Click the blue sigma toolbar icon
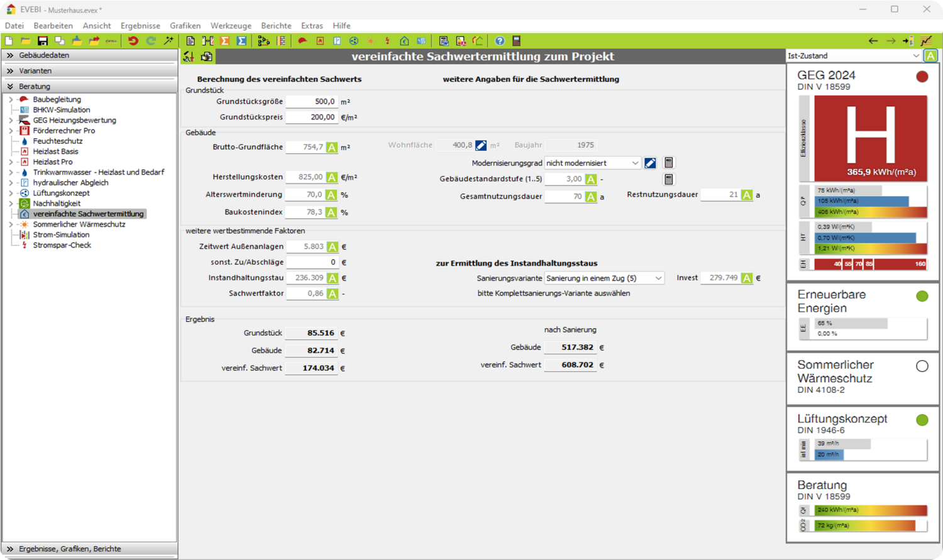The image size is (943, 560). 241,41
